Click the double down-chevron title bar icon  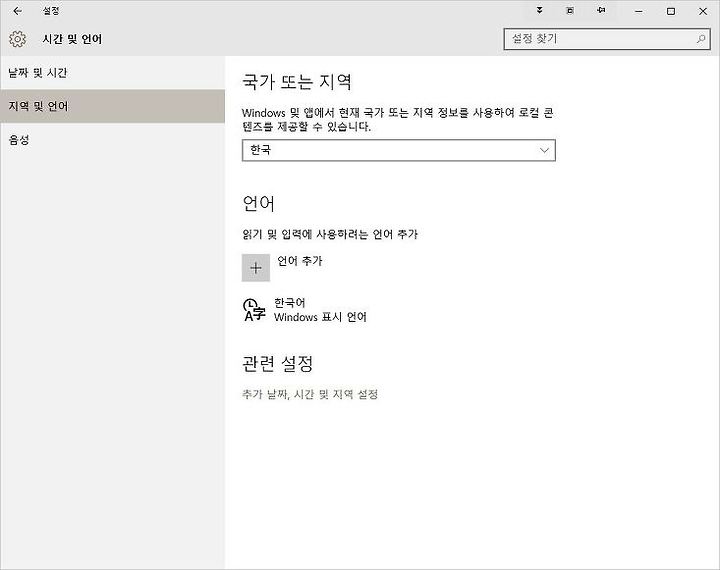pos(540,10)
